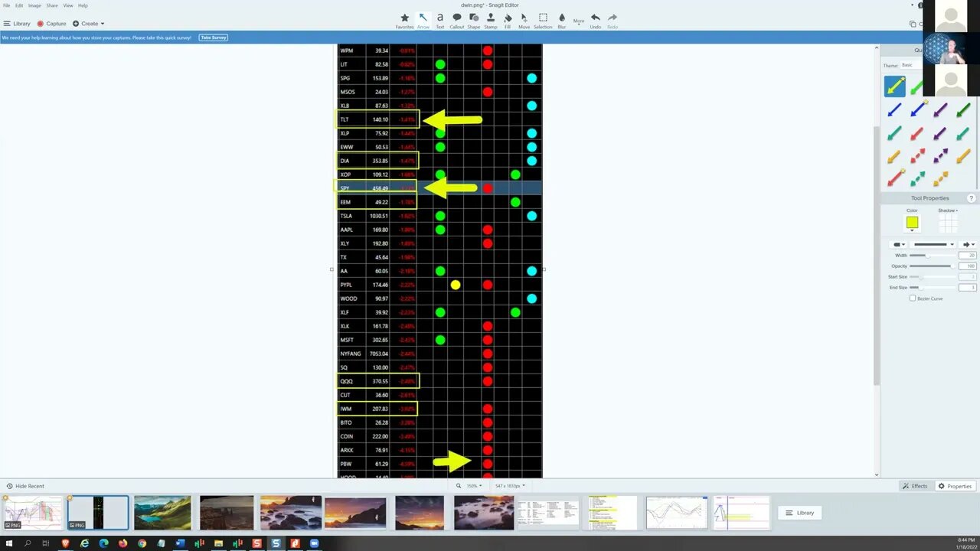Image resolution: width=980 pixels, height=551 pixels.
Task: Click More tools in the toolbar
Action: click(x=579, y=21)
